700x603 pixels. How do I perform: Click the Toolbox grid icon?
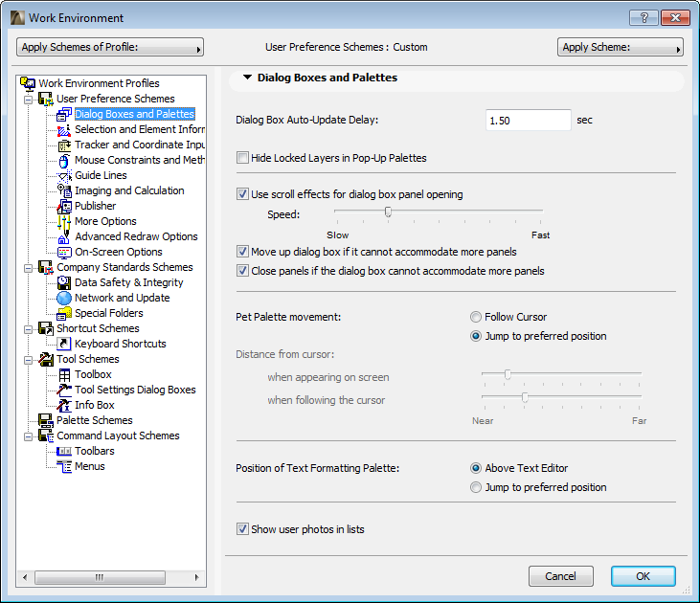64,374
